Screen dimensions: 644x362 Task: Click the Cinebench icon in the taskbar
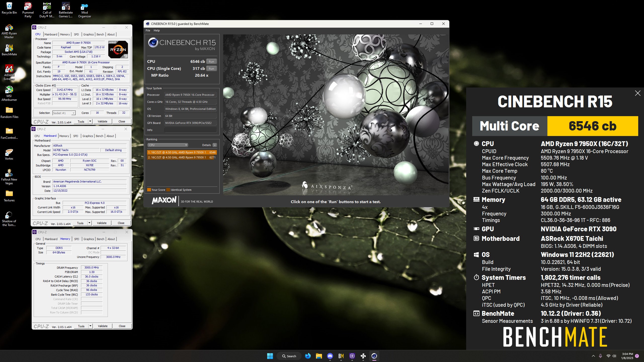(x=374, y=356)
